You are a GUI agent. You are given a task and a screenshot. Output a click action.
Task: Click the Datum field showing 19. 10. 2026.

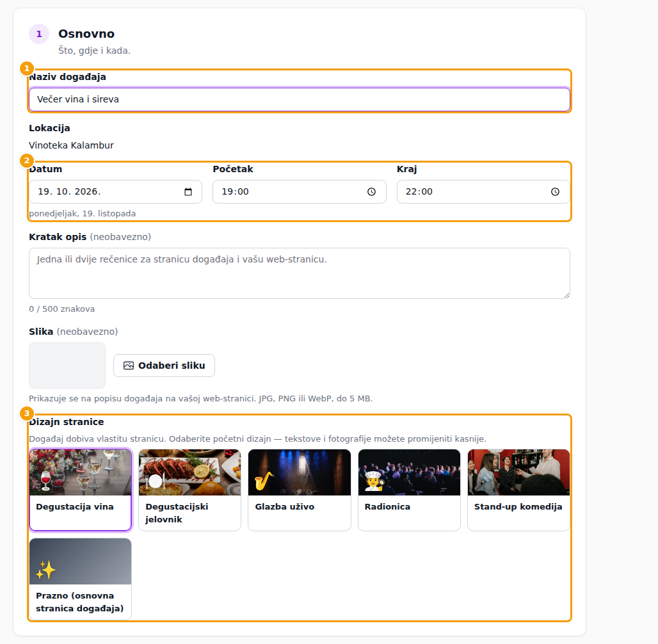115,192
